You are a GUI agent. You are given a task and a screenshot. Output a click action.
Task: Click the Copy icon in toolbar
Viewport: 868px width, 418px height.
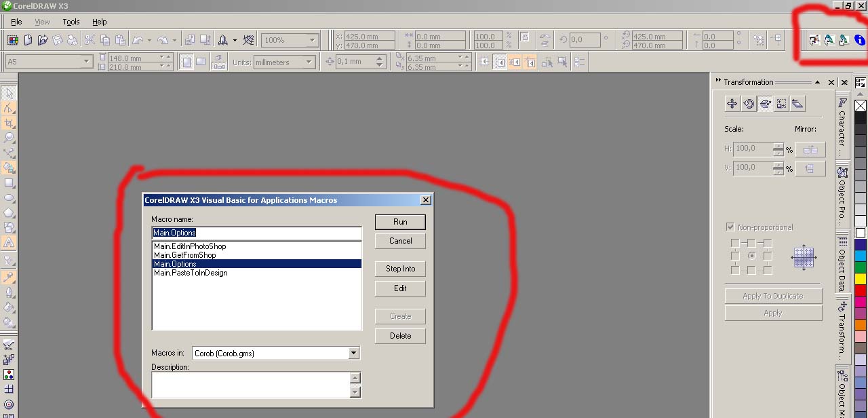[105, 40]
